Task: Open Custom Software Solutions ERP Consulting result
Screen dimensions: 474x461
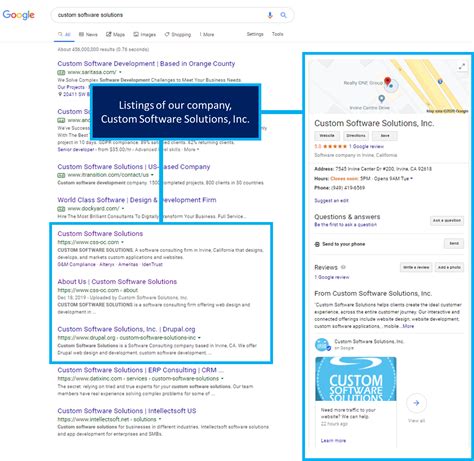Action: (140, 370)
